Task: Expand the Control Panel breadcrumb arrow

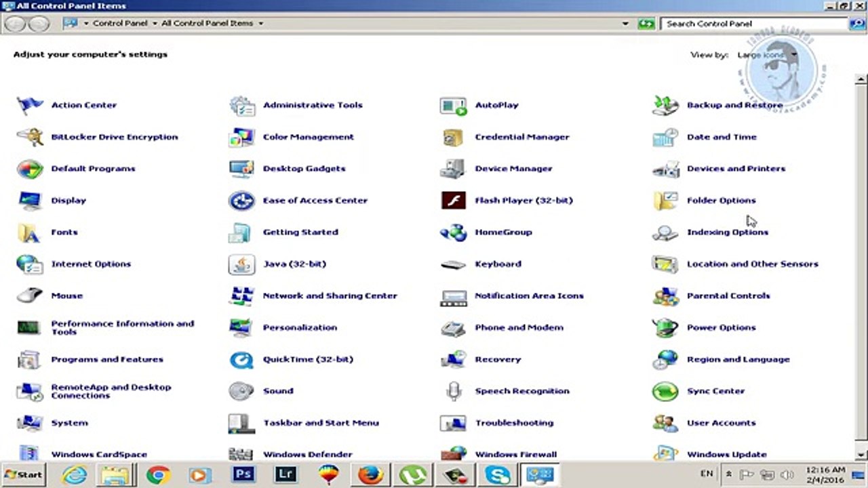Action: (x=155, y=23)
